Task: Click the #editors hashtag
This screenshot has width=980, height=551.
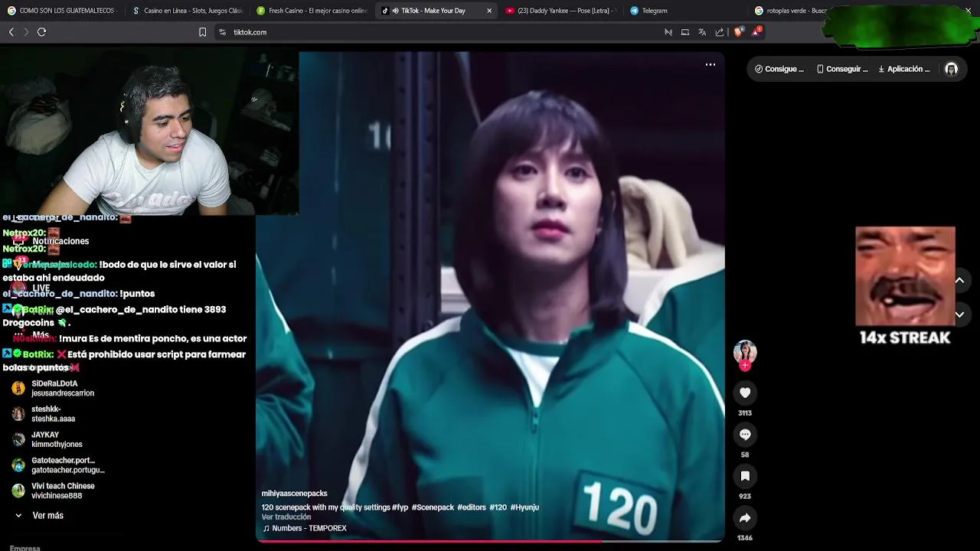Action: [x=472, y=507]
